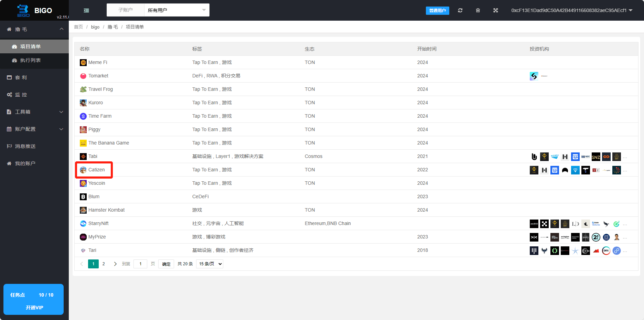The height and width of the screenshot is (320, 644).
Task: Click the refresh icon in top bar
Action: [x=460, y=10]
